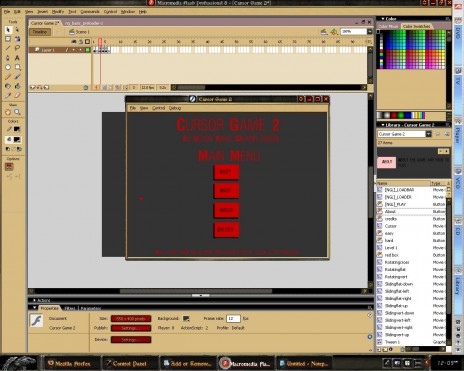Collapse the Library panel
The height and width of the screenshot is (371, 464).
pos(383,125)
